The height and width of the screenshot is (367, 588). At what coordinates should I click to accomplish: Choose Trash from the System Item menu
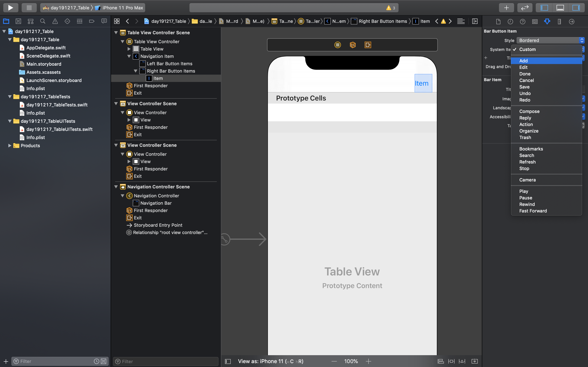point(525,137)
